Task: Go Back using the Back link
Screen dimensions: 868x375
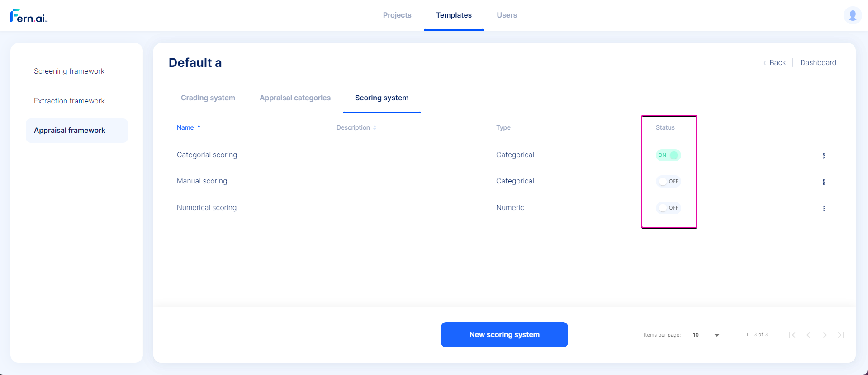Action: 774,62
